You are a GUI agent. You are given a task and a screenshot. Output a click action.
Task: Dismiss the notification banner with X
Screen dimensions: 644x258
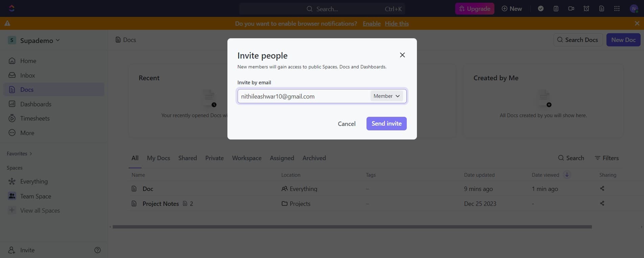pyautogui.click(x=637, y=23)
